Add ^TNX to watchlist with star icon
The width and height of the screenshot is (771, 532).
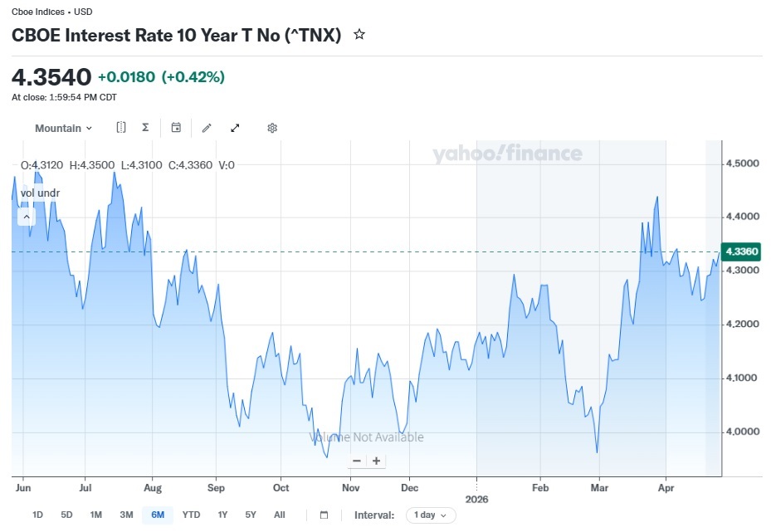click(359, 34)
